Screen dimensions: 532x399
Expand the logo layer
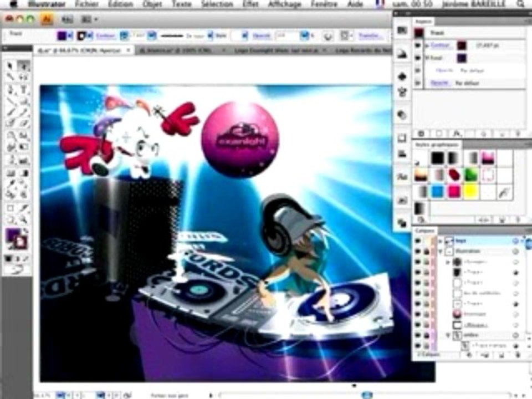click(441, 241)
